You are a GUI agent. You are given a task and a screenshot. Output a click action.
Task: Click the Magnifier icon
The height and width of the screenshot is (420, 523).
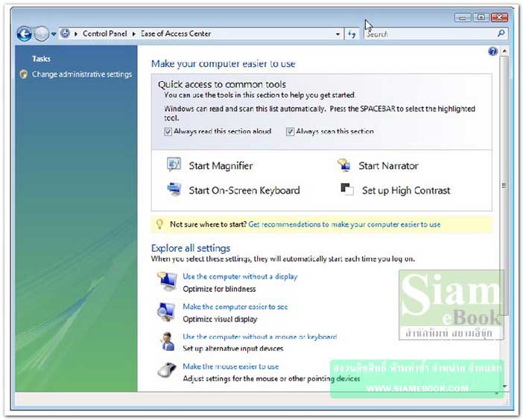pos(174,165)
